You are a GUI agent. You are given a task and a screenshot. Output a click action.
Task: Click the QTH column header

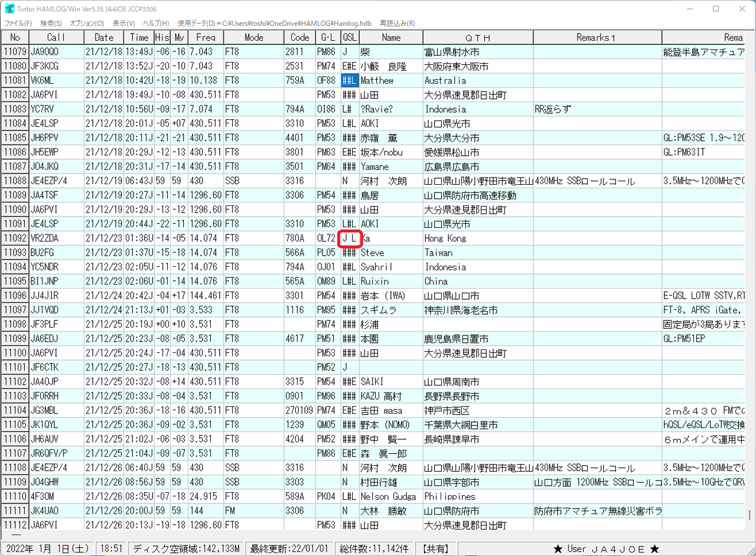point(478,37)
